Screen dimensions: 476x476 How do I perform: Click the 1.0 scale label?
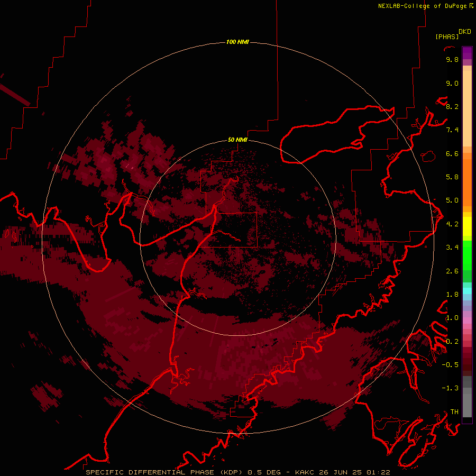pos(452,318)
